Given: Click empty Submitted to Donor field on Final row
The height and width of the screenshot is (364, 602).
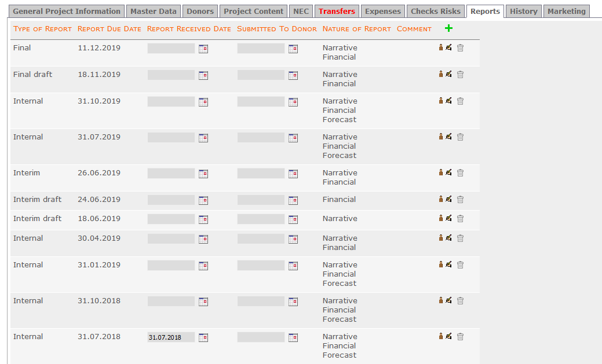Looking at the screenshot, I should tap(260, 49).
